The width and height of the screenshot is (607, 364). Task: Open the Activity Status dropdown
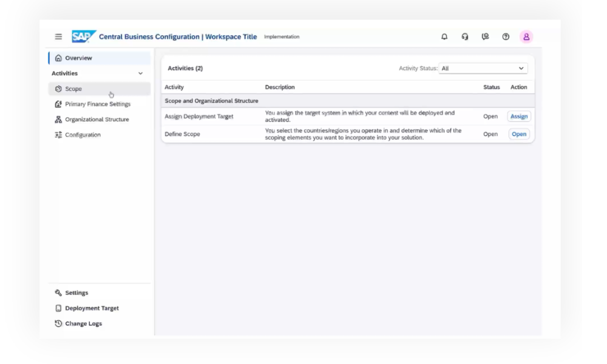[x=483, y=69]
